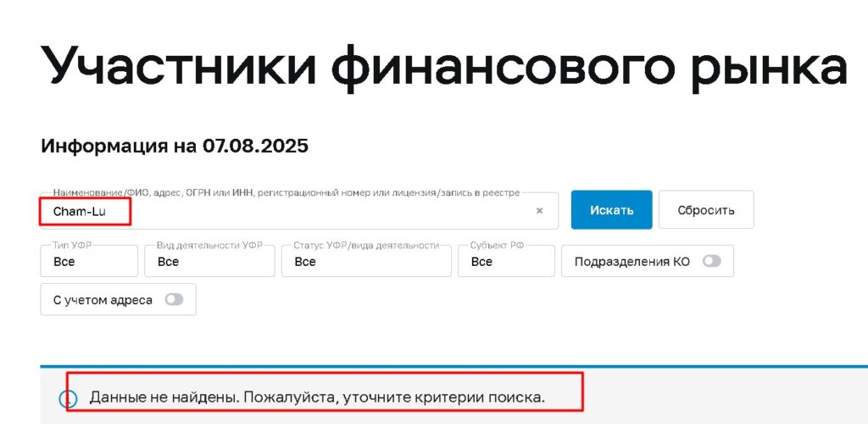Click the Сбросить button
This screenshot has width=868, height=427.
[705, 210]
